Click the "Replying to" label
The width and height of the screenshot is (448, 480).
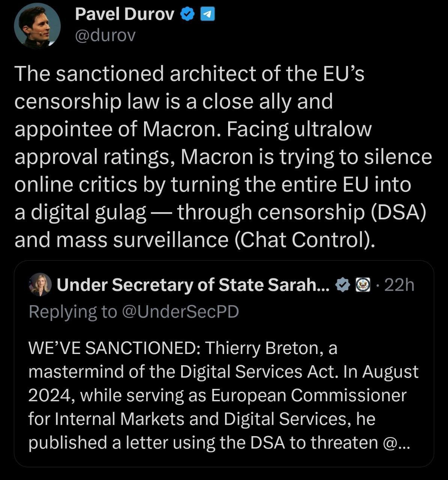[73, 312]
